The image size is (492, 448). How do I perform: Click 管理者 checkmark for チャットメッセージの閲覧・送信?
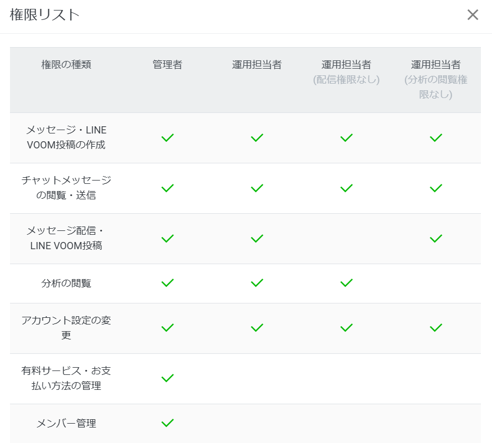(167, 188)
